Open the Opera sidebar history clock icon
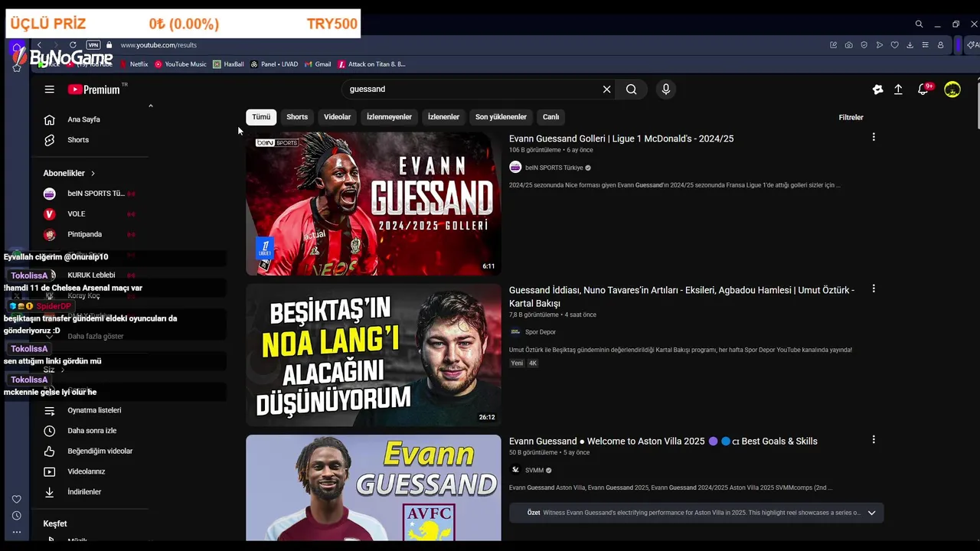 point(16,516)
